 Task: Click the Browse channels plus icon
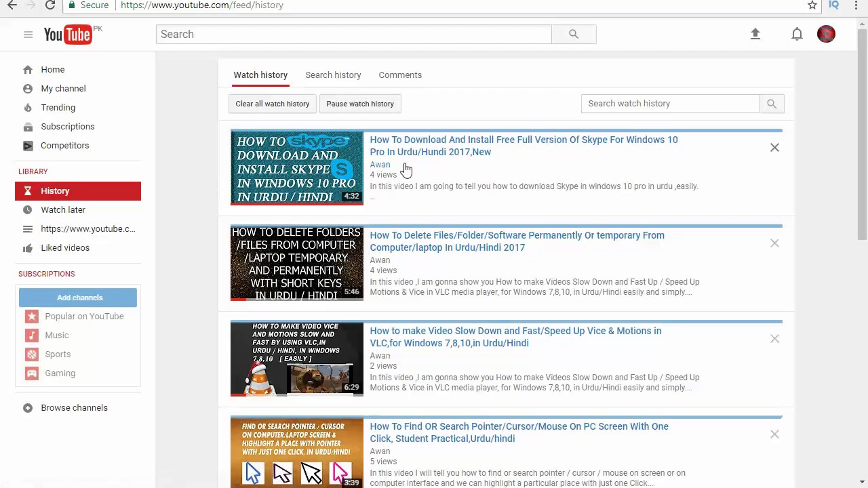[28, 408]
